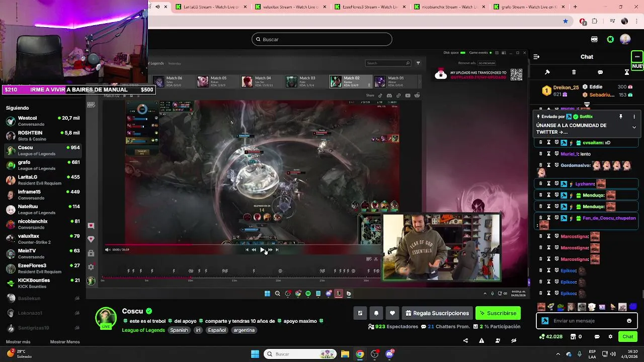Focus the Enviar un mensaje field
The image size is (644, 362).
point(587,321)
